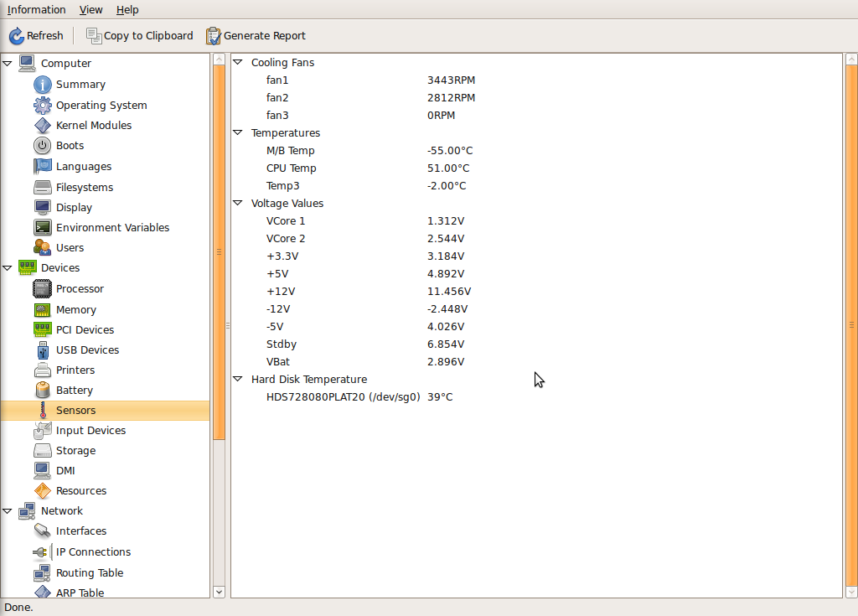
Task: Select the Operating System icon
Action: coord(42,105)
